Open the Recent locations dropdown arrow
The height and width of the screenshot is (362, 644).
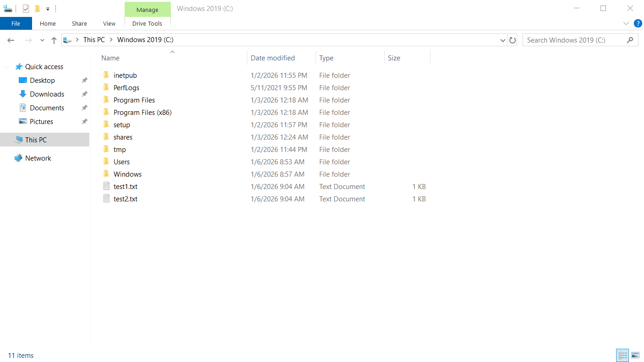point(42,40)
